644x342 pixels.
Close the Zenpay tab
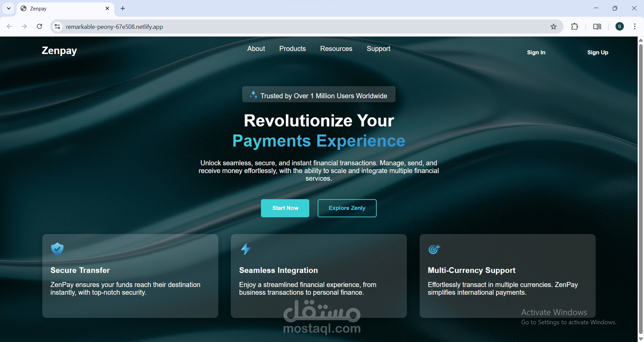(107, 8)
